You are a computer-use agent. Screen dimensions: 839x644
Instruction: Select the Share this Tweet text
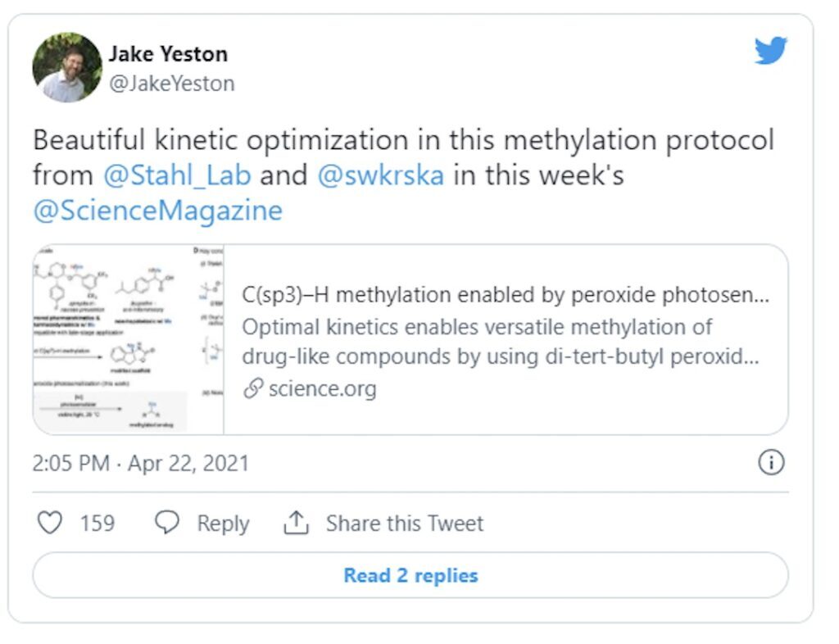point(405,523)
